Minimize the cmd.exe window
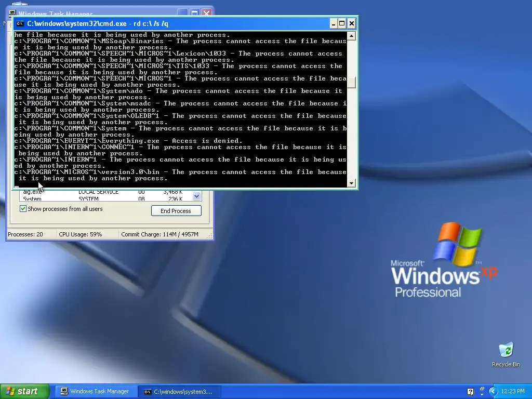 [x=333, y=23]
